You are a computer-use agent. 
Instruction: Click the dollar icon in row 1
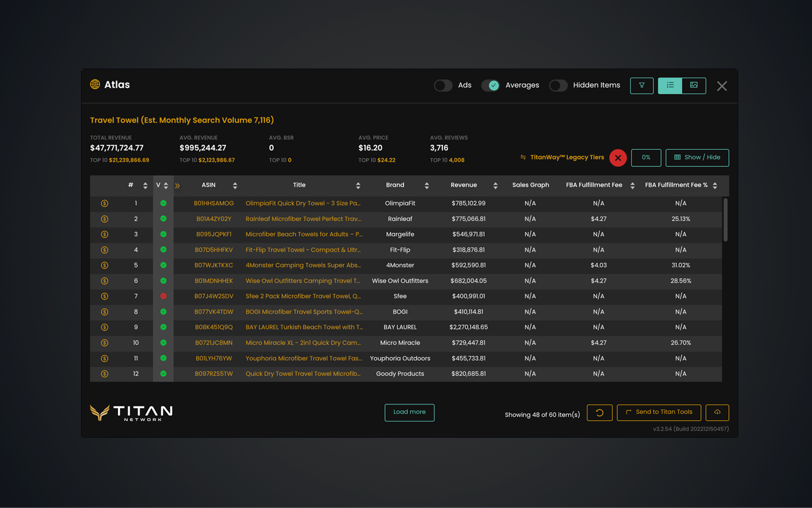point(105,204)
